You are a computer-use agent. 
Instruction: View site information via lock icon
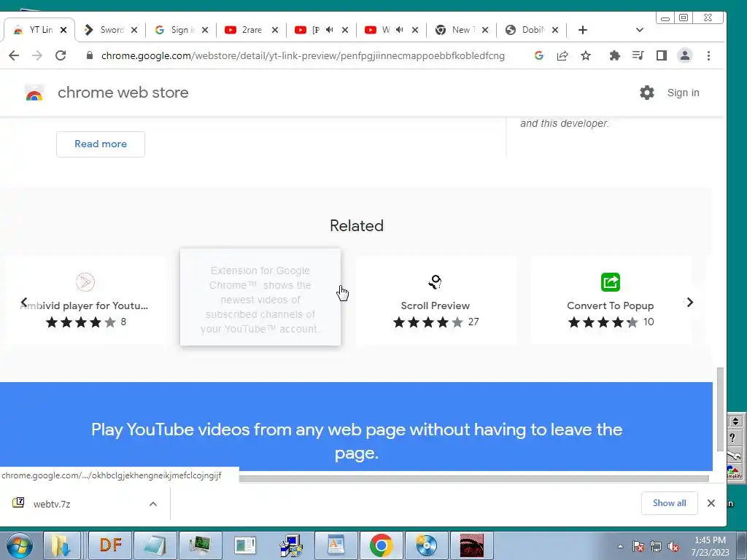click(x=89, y=55)
